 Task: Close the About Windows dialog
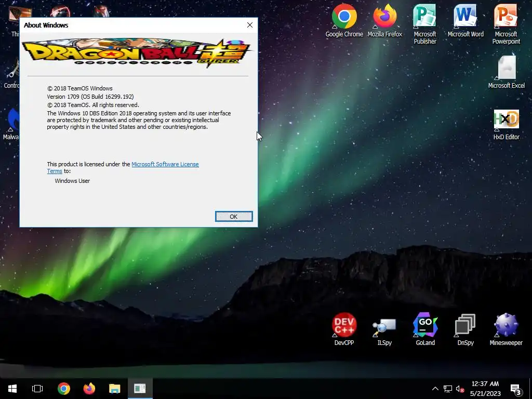point(250,25)
